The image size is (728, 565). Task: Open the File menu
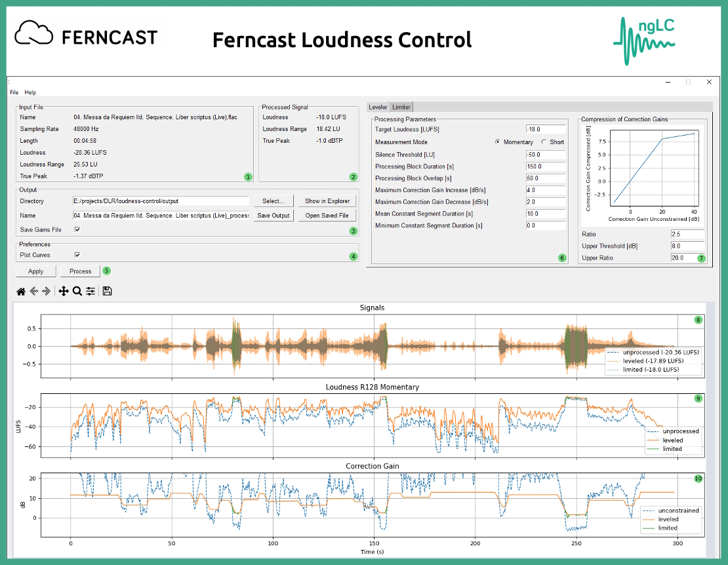click(14, 92)
